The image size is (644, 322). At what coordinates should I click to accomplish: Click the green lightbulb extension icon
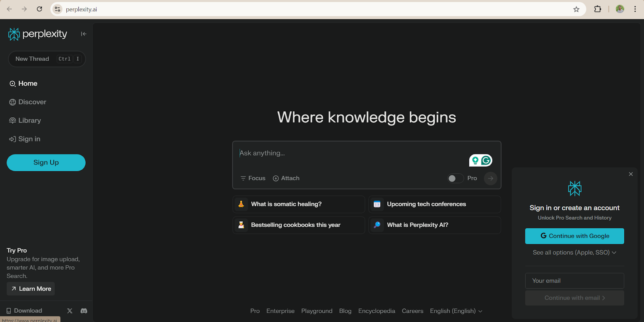[475, 160]
